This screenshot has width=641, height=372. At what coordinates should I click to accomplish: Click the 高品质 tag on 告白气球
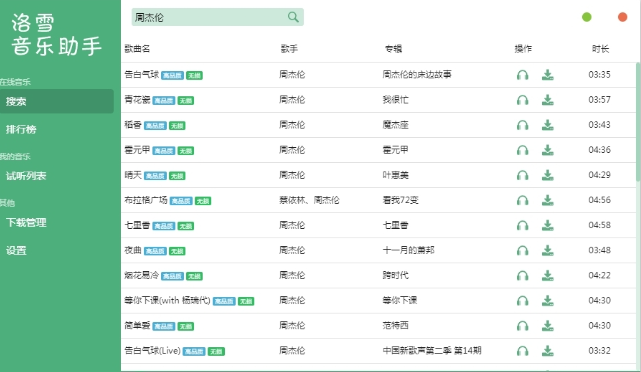172,76
